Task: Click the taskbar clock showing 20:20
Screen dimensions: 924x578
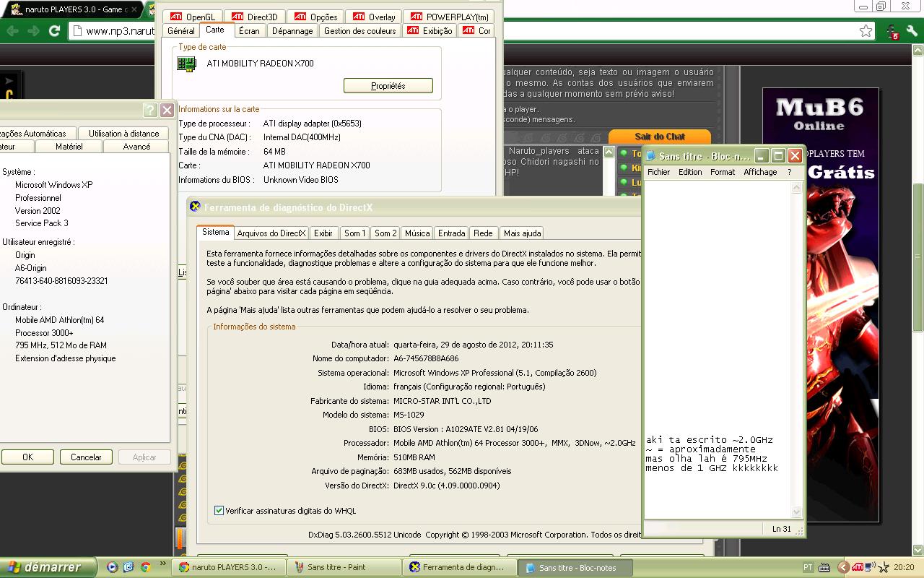Action: click(x=905, y=568)
